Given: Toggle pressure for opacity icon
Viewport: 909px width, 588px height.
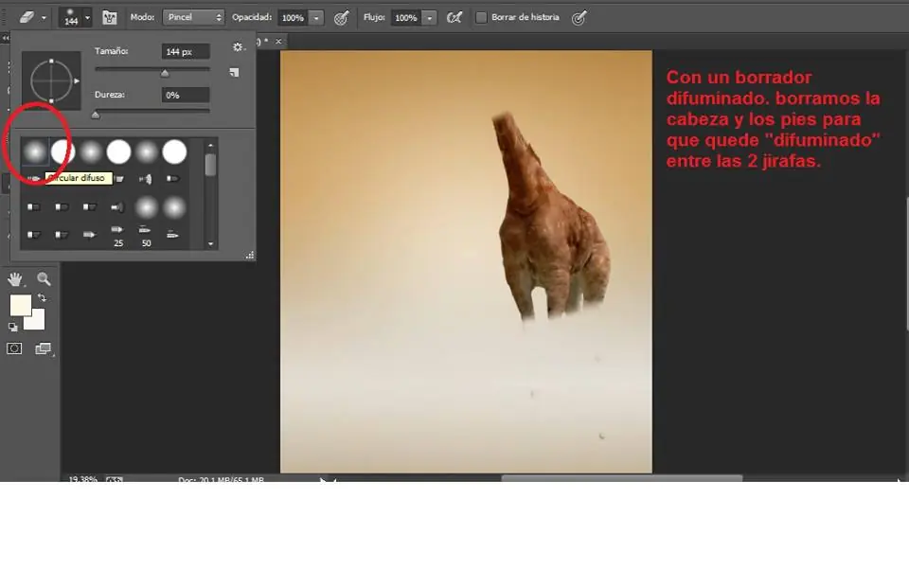Looking at the screenshot, I should [x=342, y=18].
